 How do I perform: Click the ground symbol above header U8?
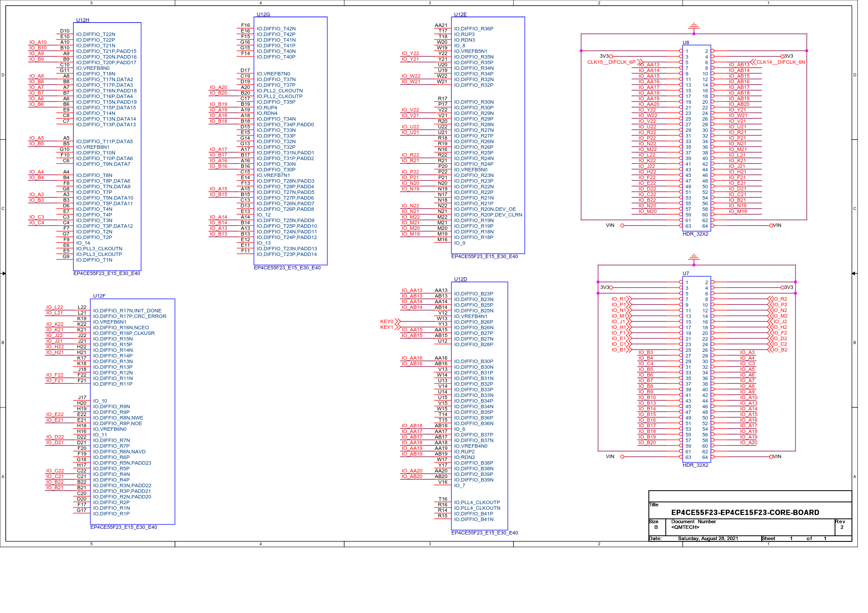[x=694, y=26]
